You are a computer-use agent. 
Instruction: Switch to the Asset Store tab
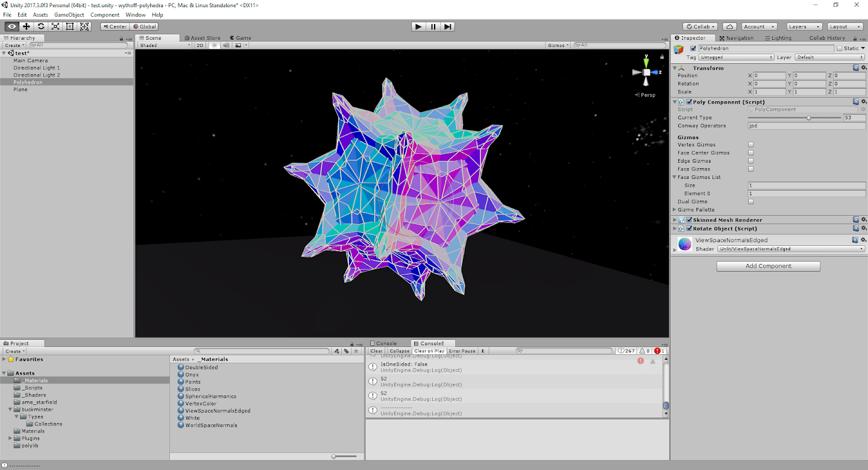click(x=202, y=38)
